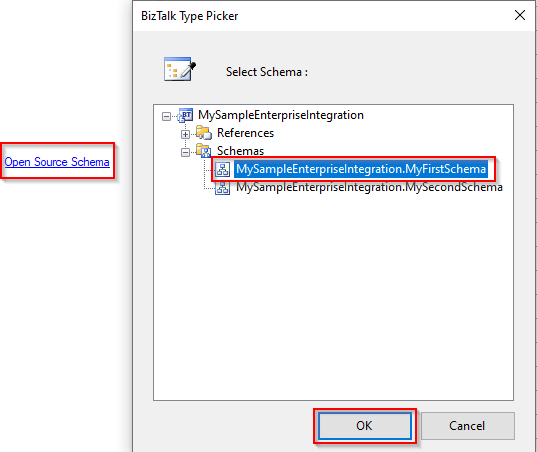Click the Schemas folder icon
537x452 pixels.
click(x=204, y=151)
